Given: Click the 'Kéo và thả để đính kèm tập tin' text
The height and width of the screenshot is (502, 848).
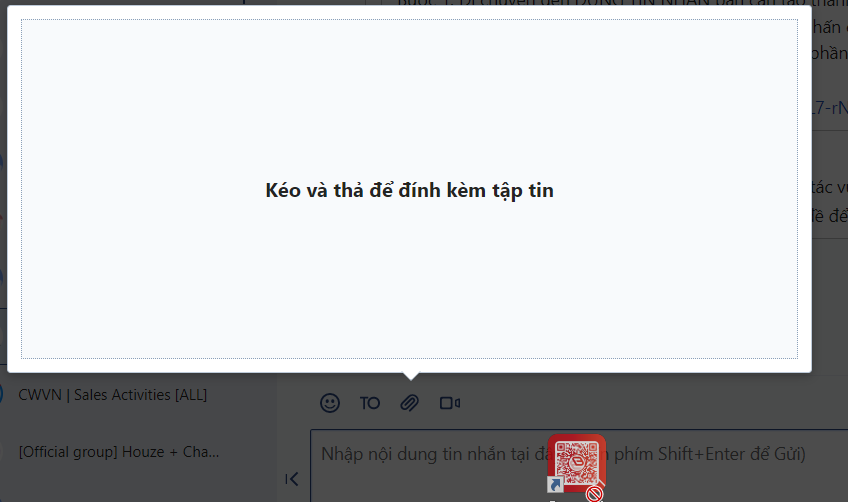Looking at the screenshot, I should (409, 190).
